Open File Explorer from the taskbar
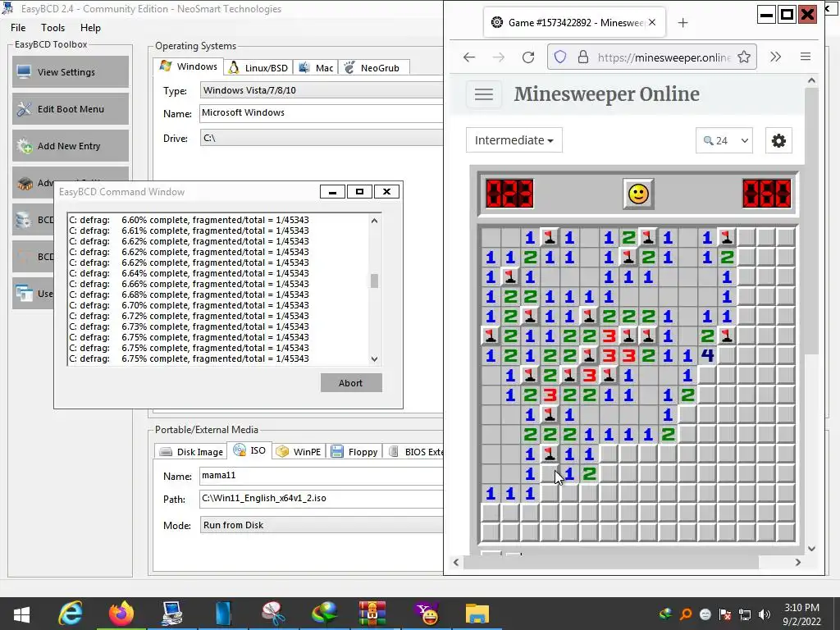 477,614
